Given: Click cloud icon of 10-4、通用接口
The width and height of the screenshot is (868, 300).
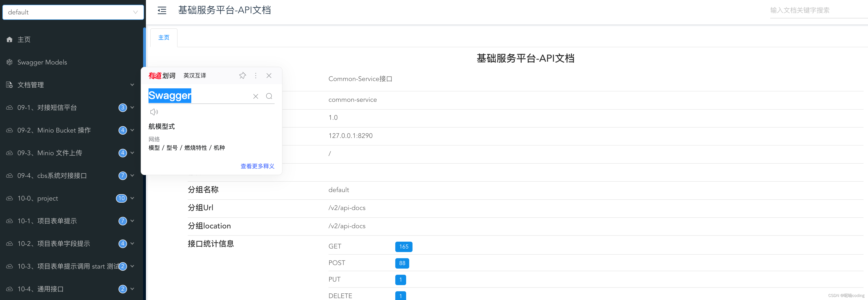Looking at the screenshot, I should tap(9, 289).
